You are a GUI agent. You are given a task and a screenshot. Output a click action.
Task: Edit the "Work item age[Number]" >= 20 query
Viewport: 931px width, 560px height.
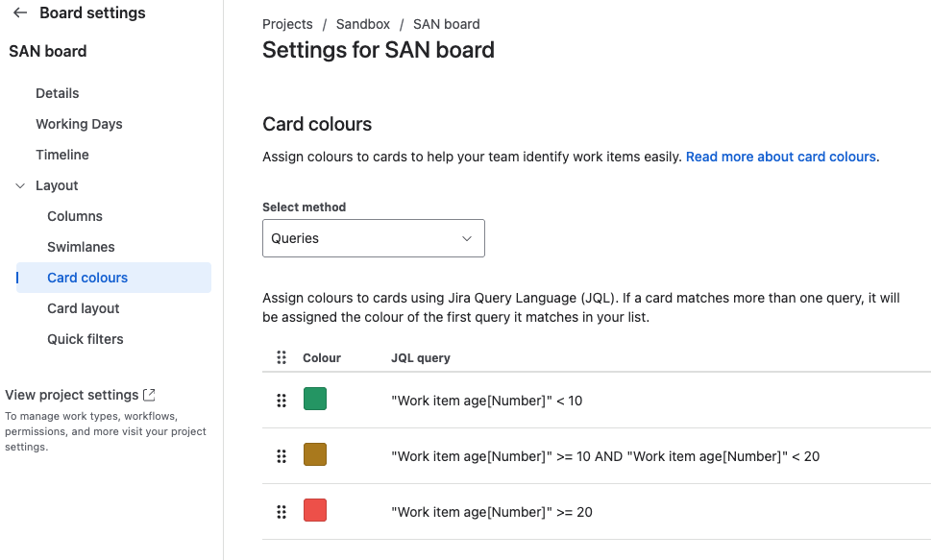pos(492,512)
